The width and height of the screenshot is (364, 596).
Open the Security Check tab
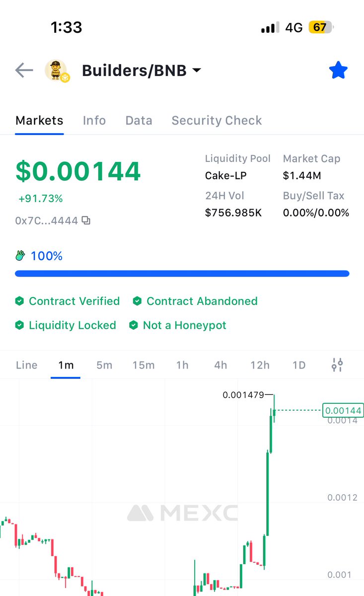(x=217, y=120)
